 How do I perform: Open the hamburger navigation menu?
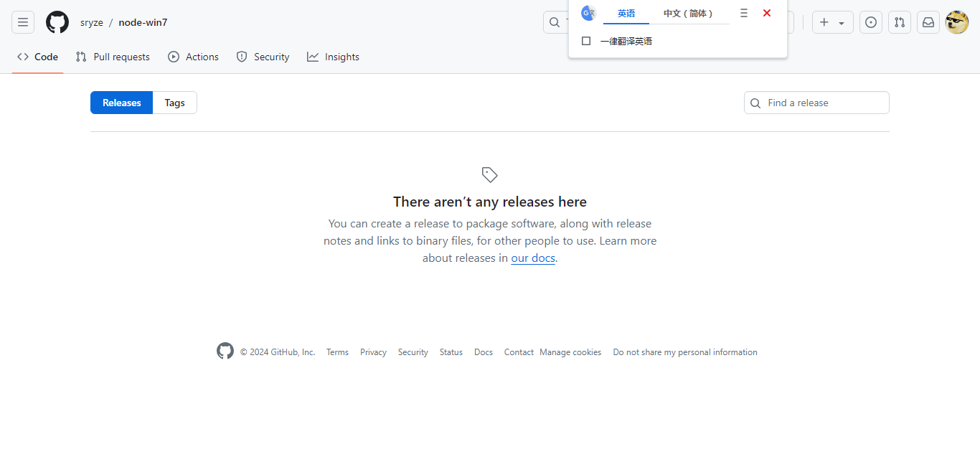click(23, 22)
